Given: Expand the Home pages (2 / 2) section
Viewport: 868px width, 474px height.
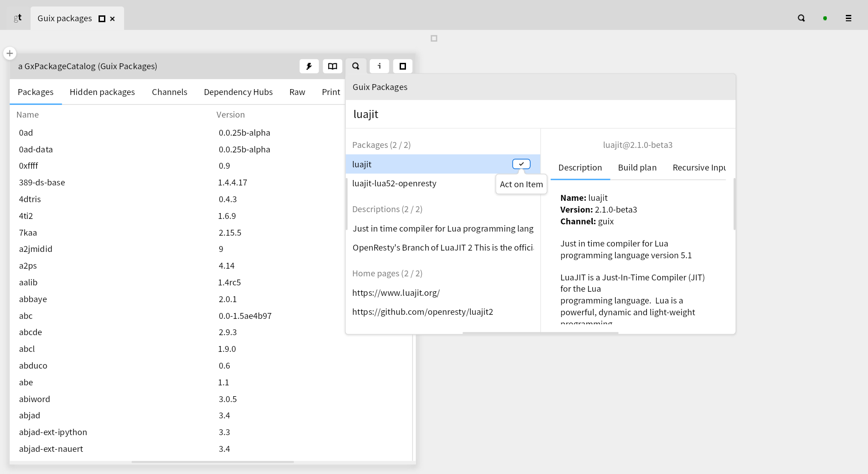Looking at the screenshot, I should [387, 273].
